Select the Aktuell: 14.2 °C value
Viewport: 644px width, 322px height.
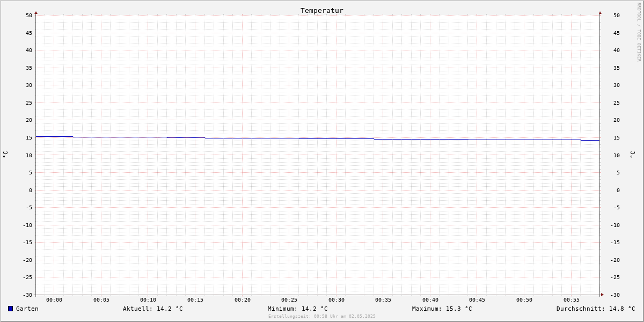[153, 309]
